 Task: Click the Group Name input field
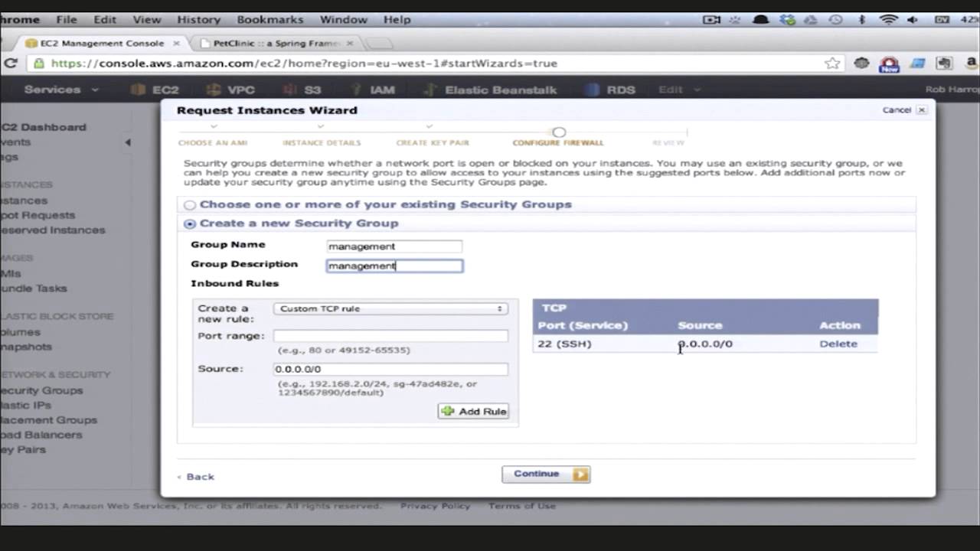pyautogui.click(x=394, y=246)
